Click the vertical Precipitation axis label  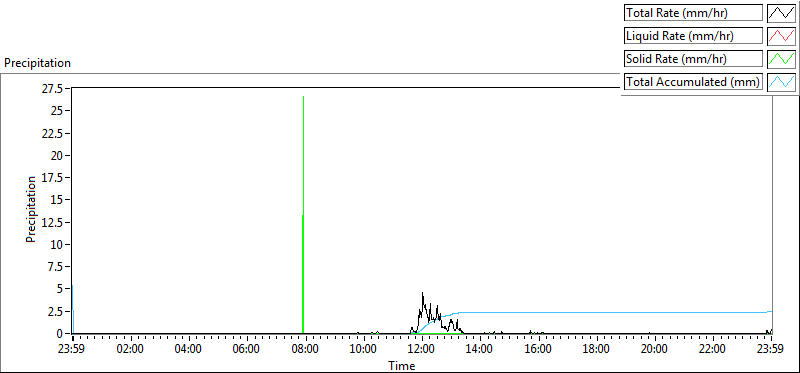(31, 209)
